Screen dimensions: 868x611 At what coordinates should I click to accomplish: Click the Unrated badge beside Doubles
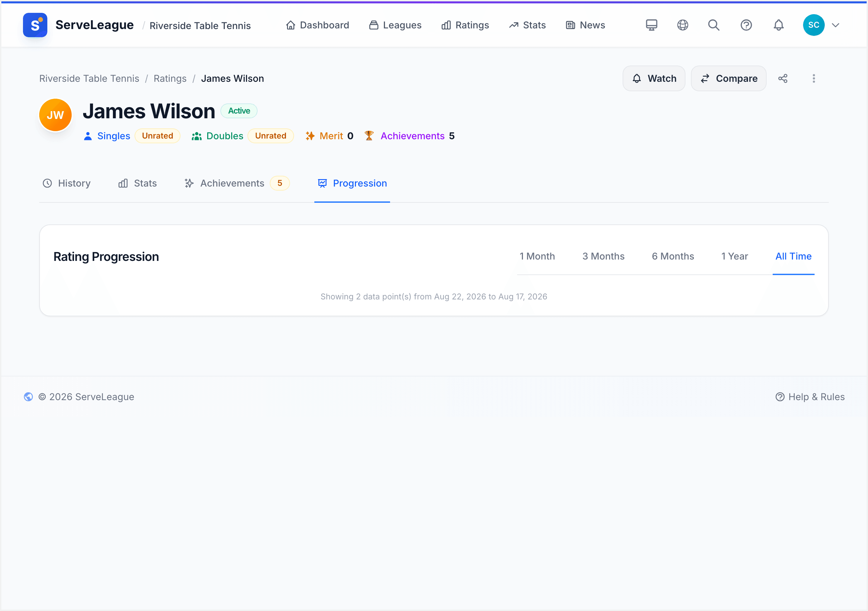tap(271, 136)
